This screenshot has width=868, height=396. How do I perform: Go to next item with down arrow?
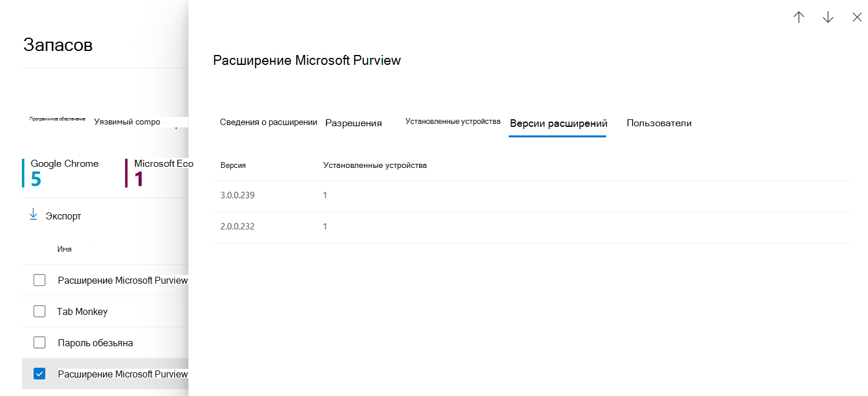click(828, 17)
